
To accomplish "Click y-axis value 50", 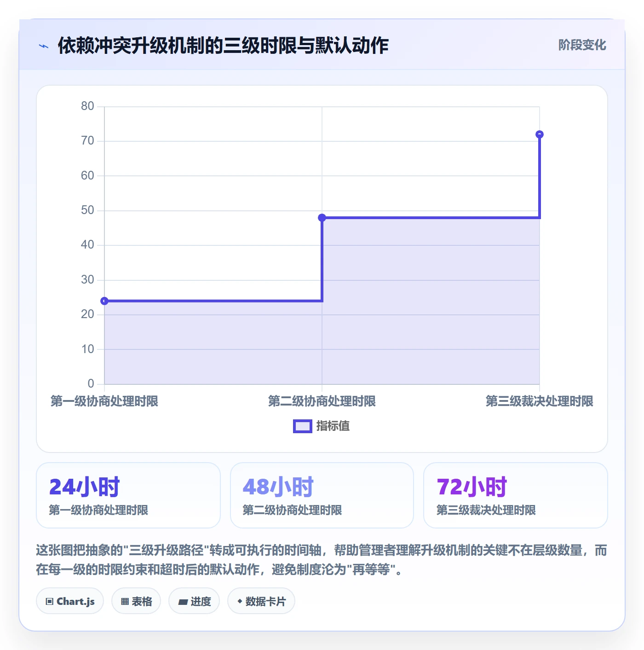I will [87, 210].
